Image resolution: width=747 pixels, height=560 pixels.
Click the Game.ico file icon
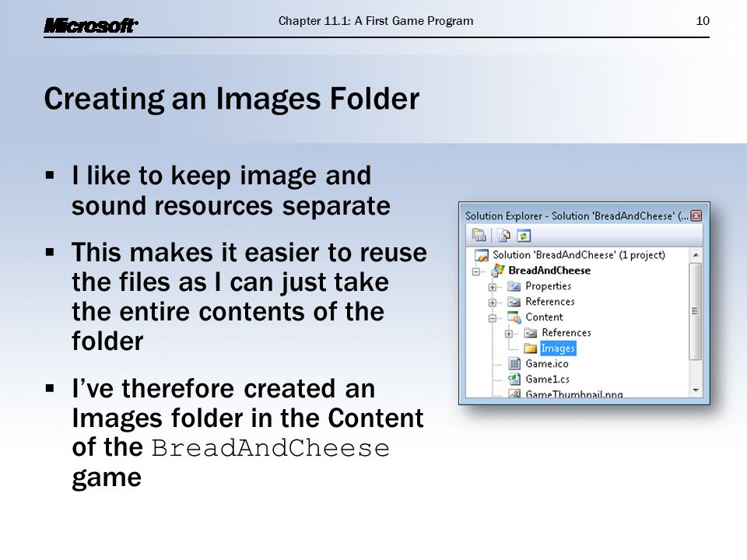514,364
